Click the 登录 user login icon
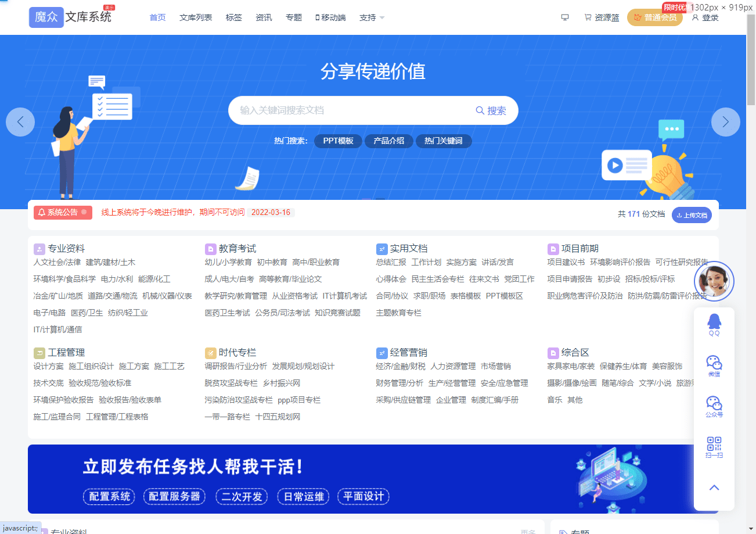Image resolution: width=756 pixels, height=534 pixels. click(x=705, y=17)
